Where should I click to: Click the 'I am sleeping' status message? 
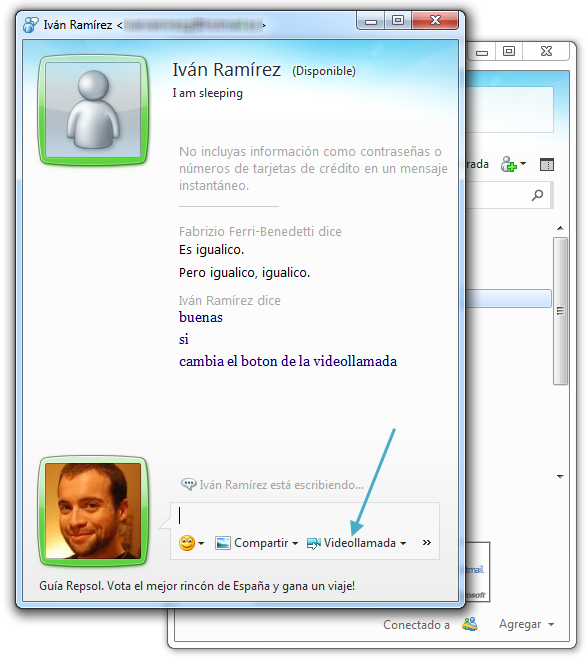coord(207,93)
